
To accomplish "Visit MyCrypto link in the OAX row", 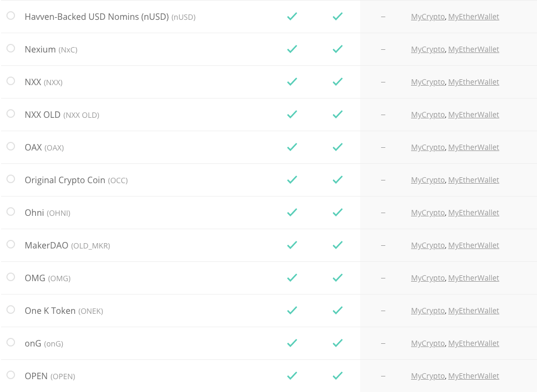I will [x=428, y=147].
